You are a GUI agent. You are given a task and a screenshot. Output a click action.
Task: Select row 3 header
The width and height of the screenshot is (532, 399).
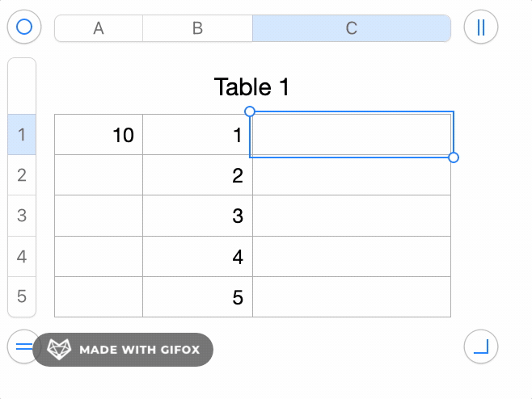click(x=22, y=216)
